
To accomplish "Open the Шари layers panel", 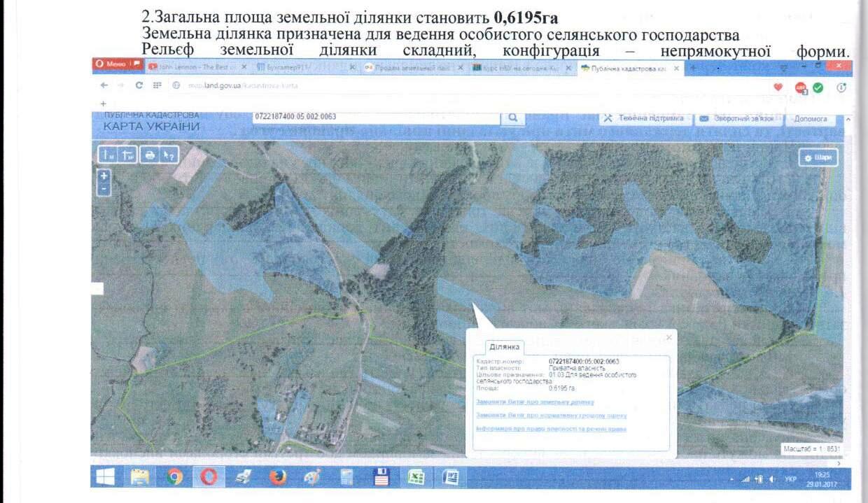I will click(818, 158).
